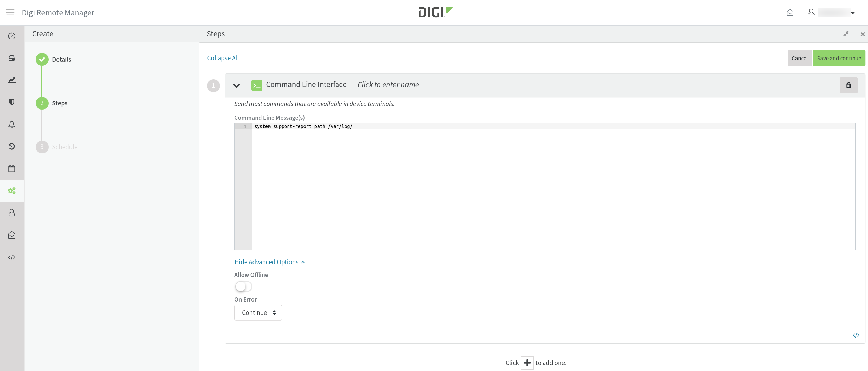Click the step number 1 badge
Screen dimensions: 868x371
pos(213,86)
